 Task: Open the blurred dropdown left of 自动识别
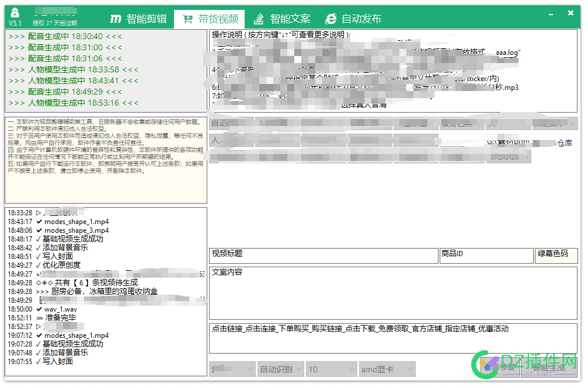232,369
